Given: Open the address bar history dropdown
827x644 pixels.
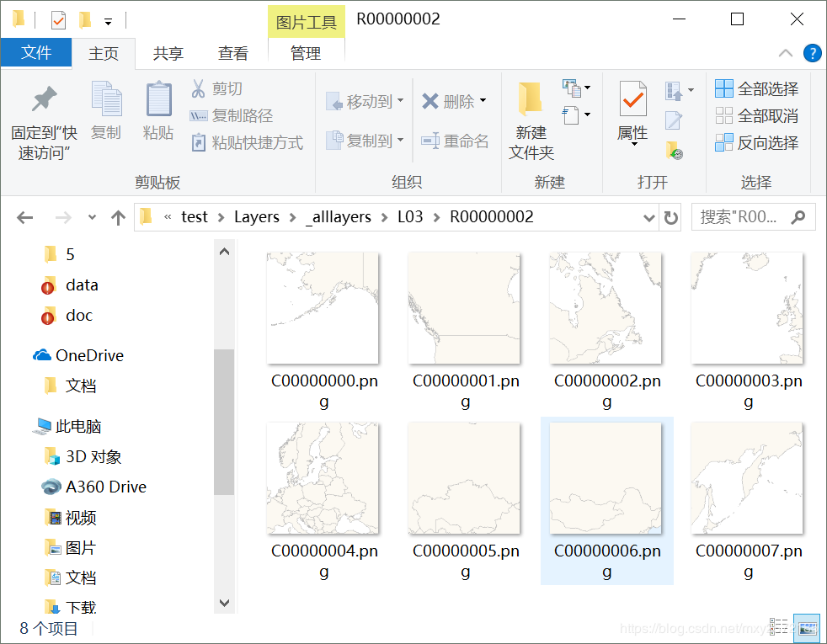Looking at the screenshot, I should pyautogui.click(x=648, y=216).
